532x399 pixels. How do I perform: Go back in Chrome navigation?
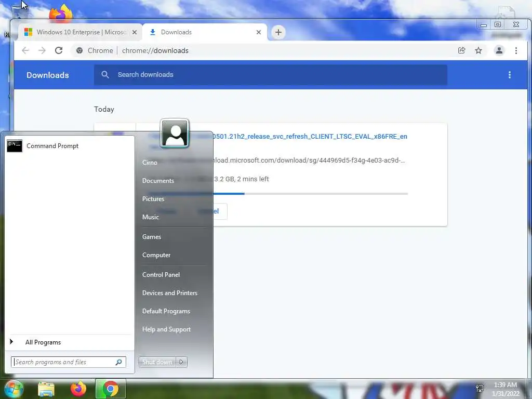(25, 50)
